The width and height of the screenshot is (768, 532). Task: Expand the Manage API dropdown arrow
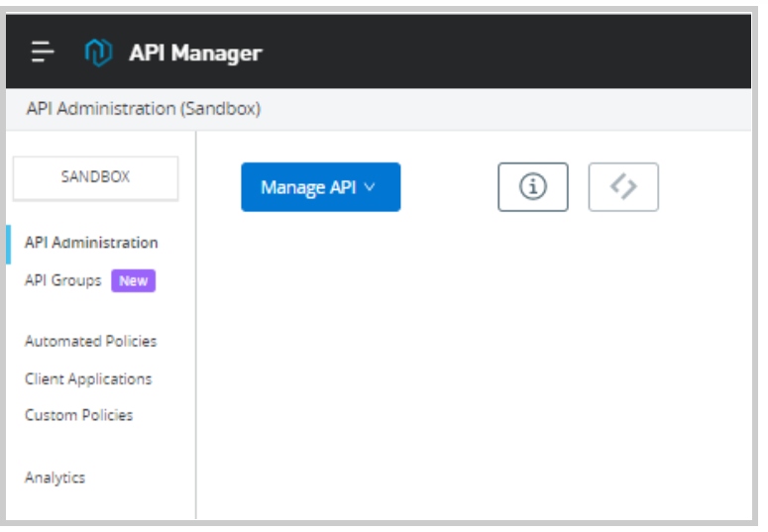coord(371,187)
